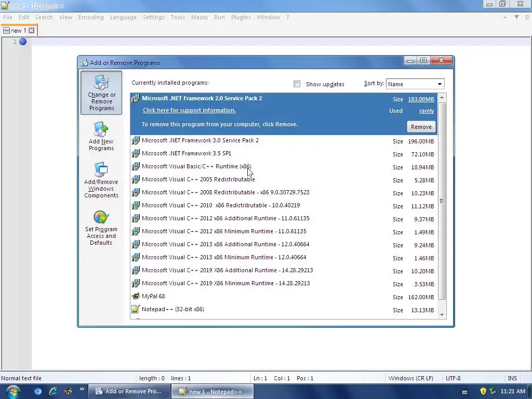Click the Notepad++ (32-bit x86) list icon
This screenshot has height=399, width=532.
coord(136,309)
